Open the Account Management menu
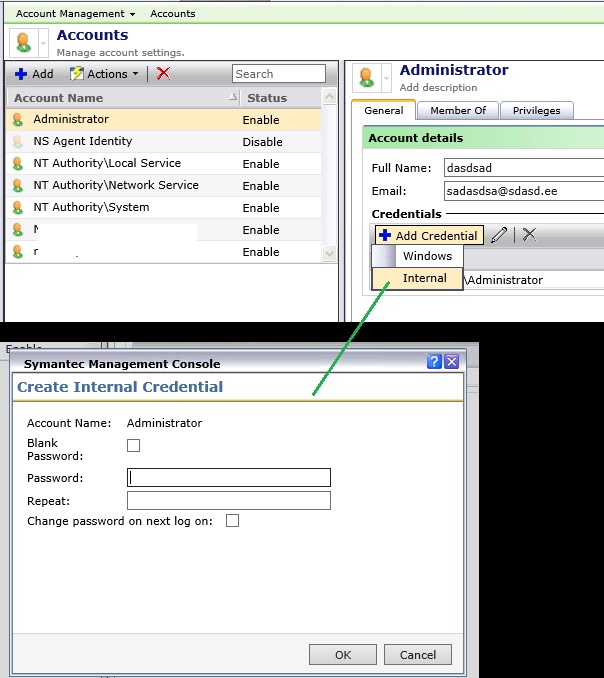Image resolution: width=604 pixels, height=678 pixels. [x=75, y=13]
